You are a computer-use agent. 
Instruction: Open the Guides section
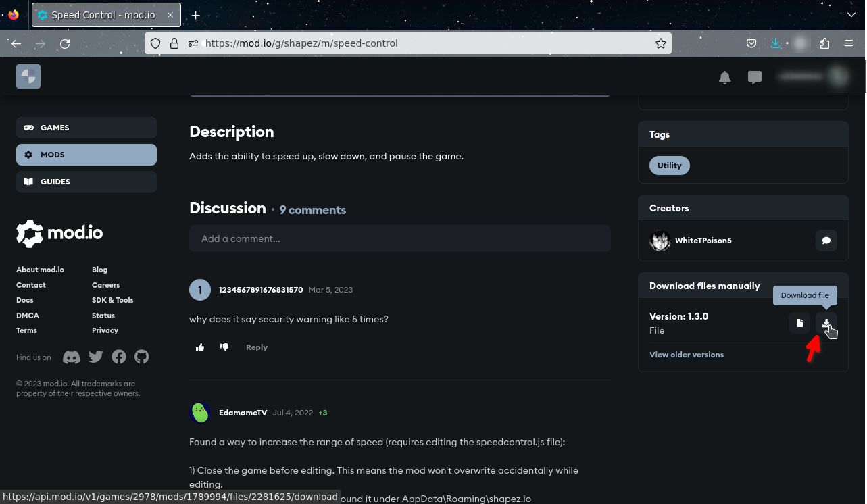(x=86, y=182)
